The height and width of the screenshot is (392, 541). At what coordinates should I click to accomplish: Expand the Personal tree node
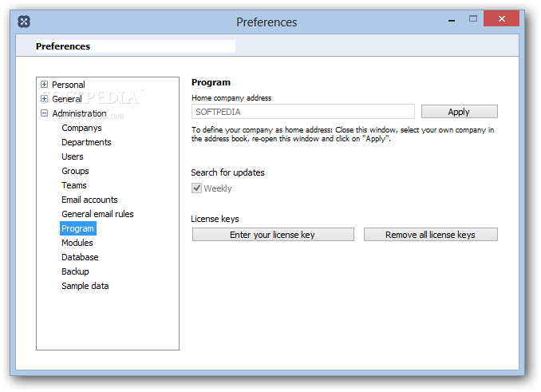[44, 84]
